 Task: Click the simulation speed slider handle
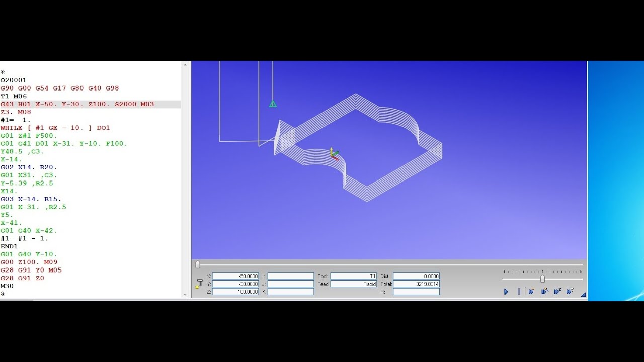[542, 279]
